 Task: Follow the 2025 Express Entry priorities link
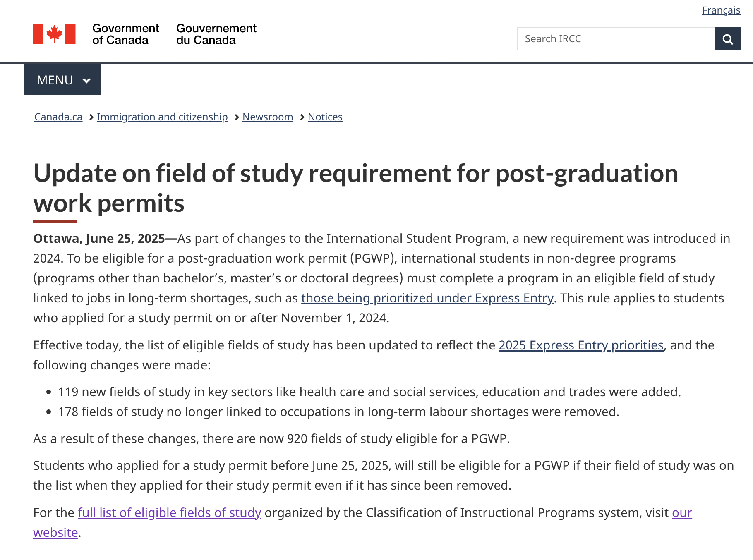coord(581,345)
